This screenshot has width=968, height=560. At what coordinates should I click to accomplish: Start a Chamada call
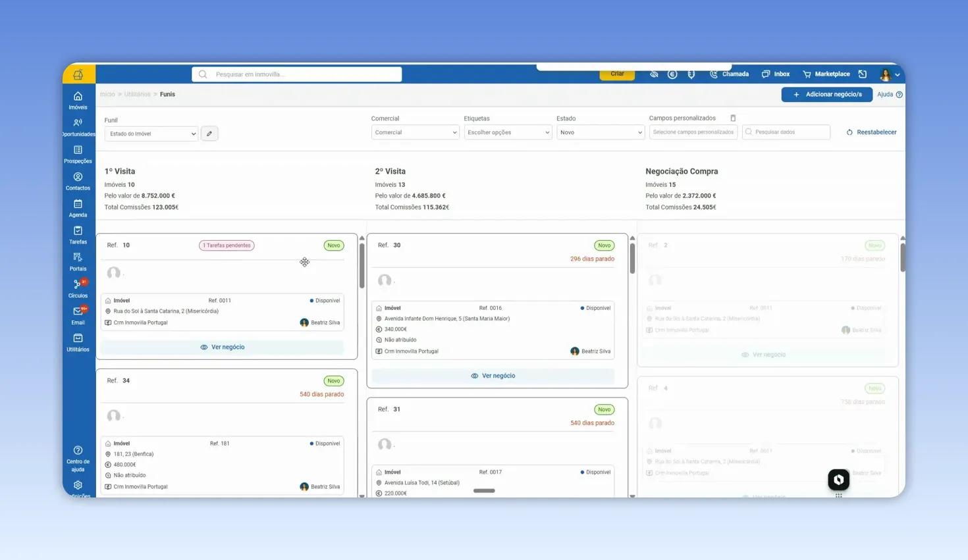pos(729,74)
